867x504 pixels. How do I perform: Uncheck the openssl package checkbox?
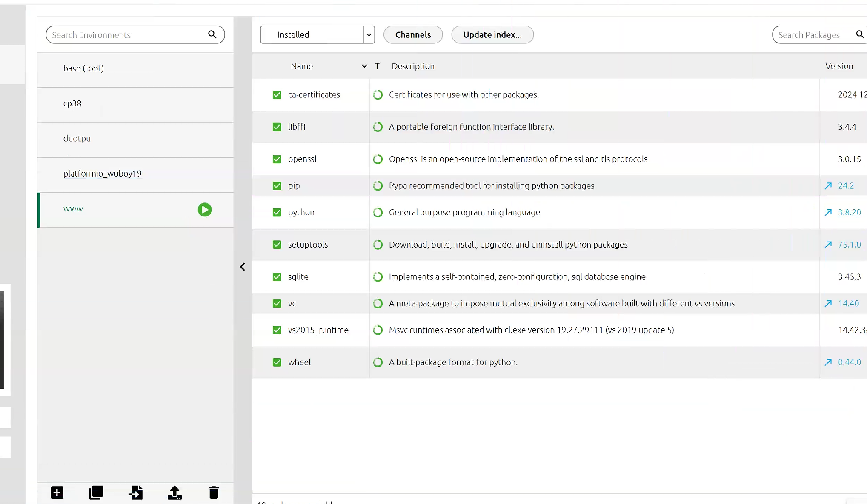[x=277, y=159]
